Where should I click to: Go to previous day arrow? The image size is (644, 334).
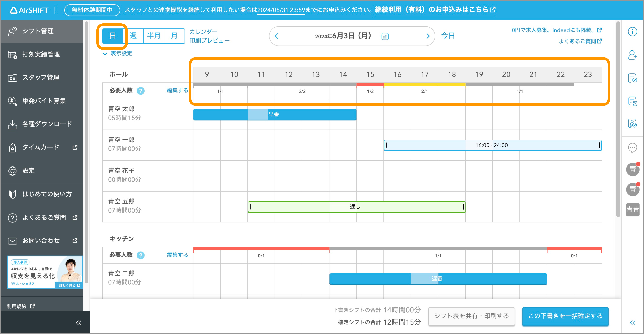[276, 36]
